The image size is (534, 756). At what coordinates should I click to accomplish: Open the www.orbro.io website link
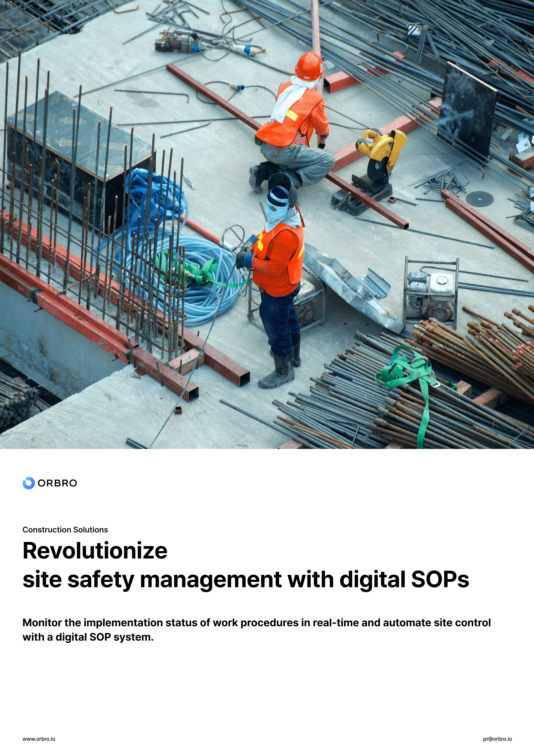[39, 739]
